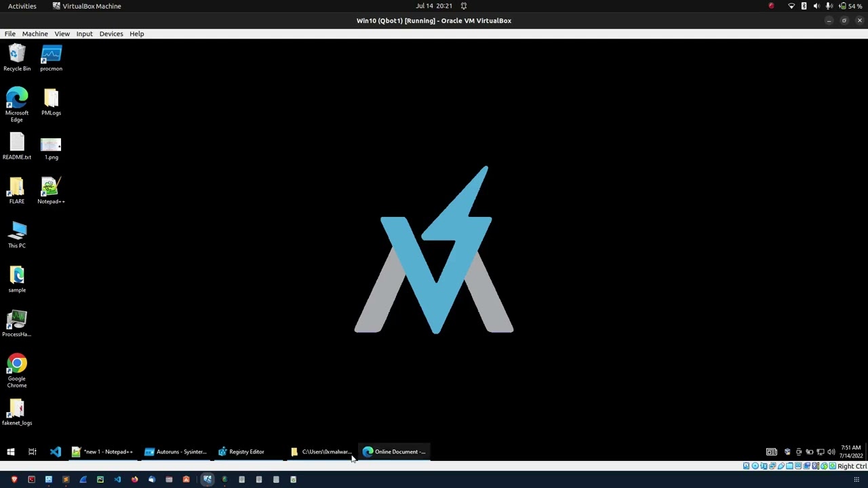The height and width of the screenshot is (488, 868).
Task: Select the PMLogs folder icon
Action: coord(51,102)
